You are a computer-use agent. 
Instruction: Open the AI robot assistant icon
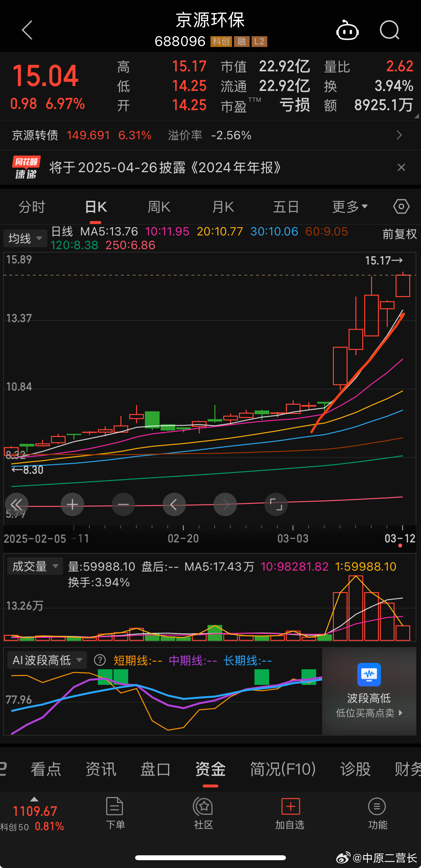(348, 30)
